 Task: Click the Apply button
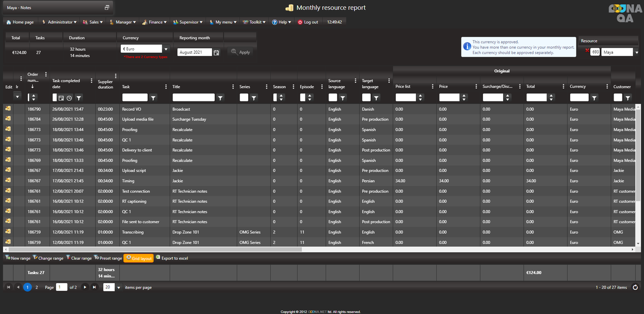(x=240, y=52)
